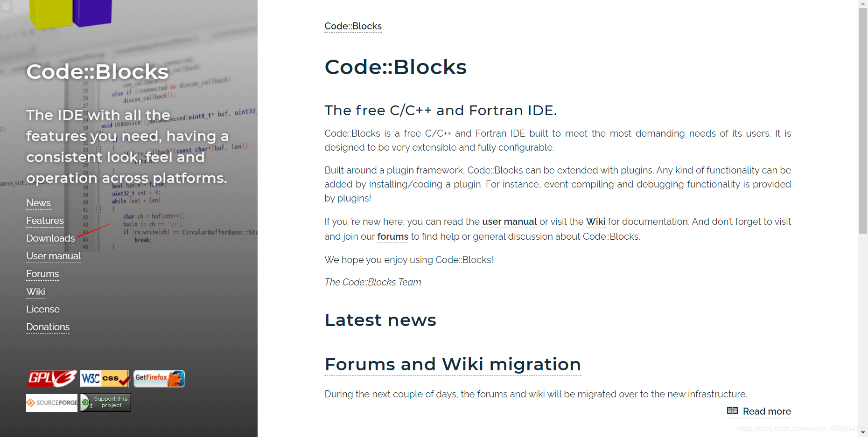This screenshot has width=868, height=437.
Task: Click the Code::Blocks breadcrumb link
Action: [x=353, y=26]
